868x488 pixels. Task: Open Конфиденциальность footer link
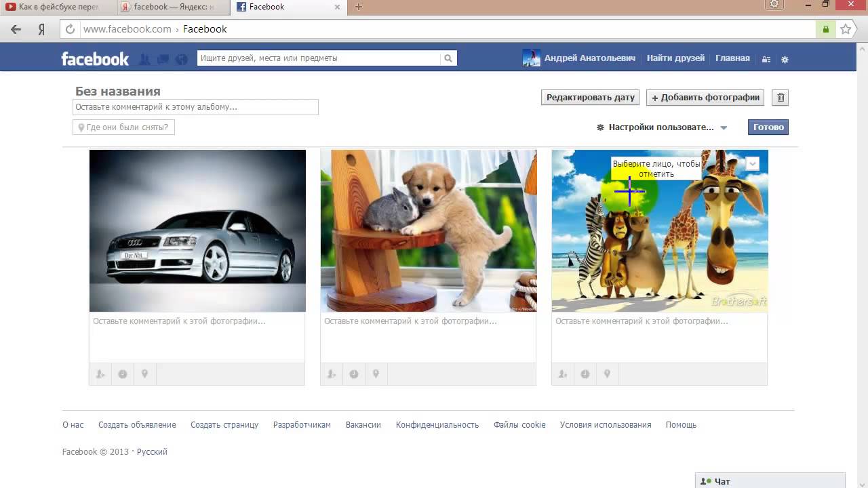437,425
